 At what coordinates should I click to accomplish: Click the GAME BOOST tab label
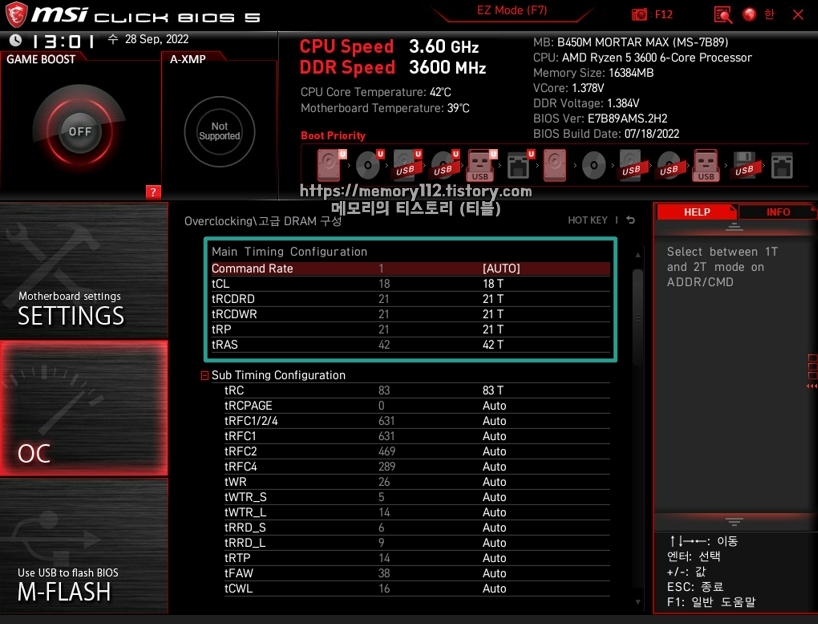point(41,59)
